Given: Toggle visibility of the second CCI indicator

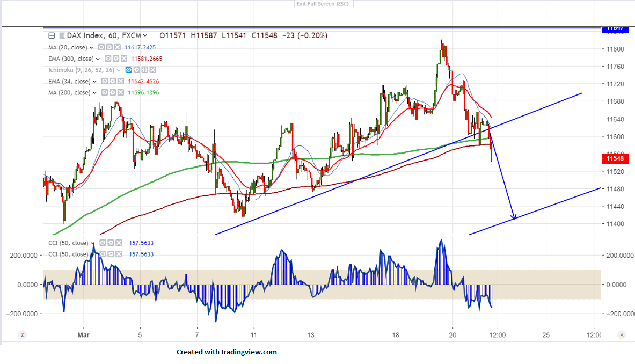Looking at the screenshot, I should 103,254.
